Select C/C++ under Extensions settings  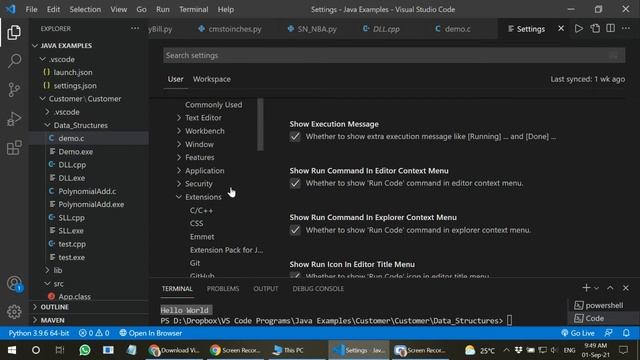201,210
